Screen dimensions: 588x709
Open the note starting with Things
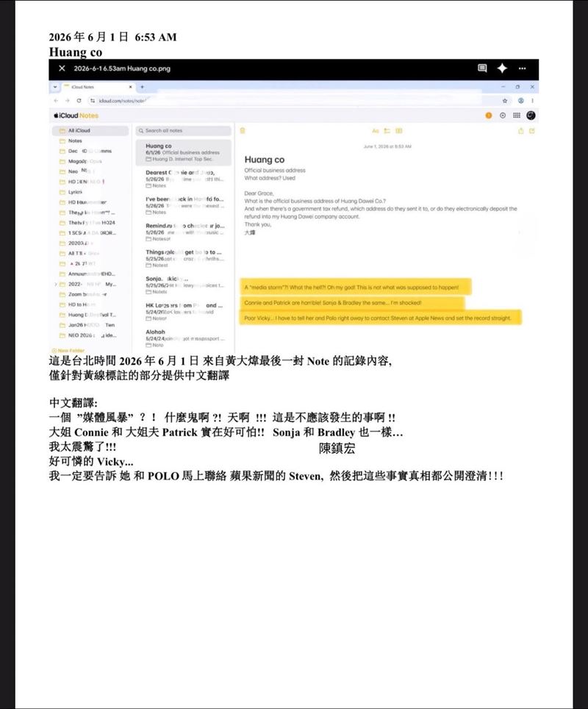point(184,259)
